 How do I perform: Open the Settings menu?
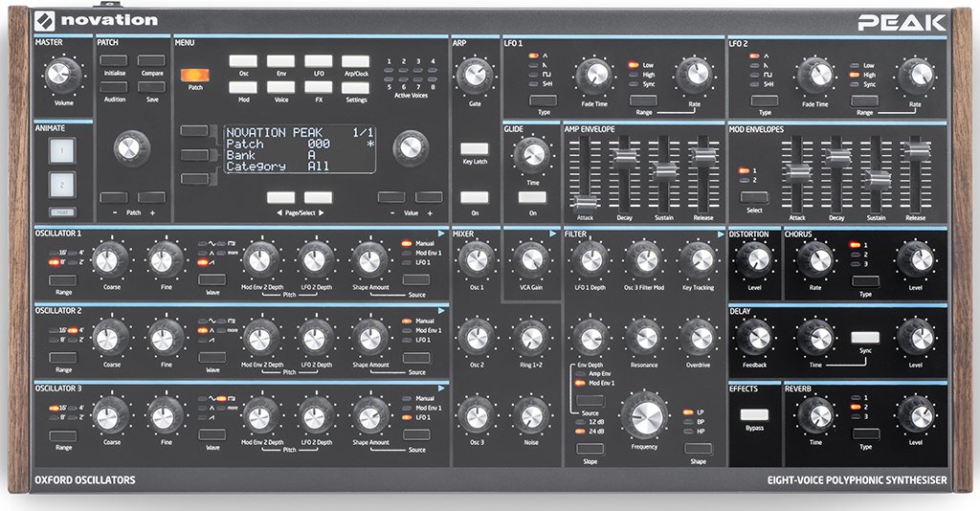[x=356, y=87]
